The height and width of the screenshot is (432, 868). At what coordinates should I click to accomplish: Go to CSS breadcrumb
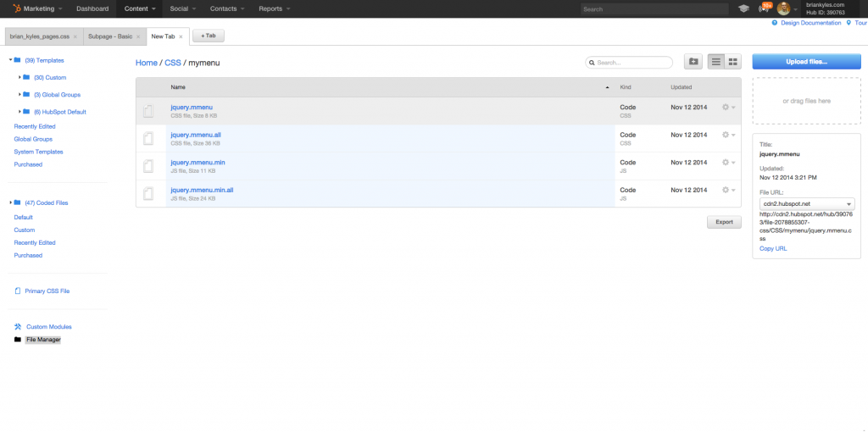(173, 63)
